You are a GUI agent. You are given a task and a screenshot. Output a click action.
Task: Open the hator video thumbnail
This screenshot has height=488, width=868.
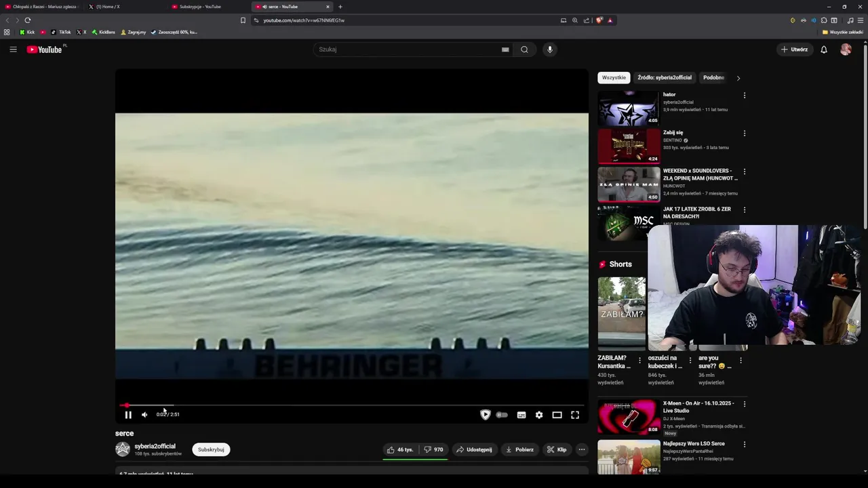pos(628,108)
